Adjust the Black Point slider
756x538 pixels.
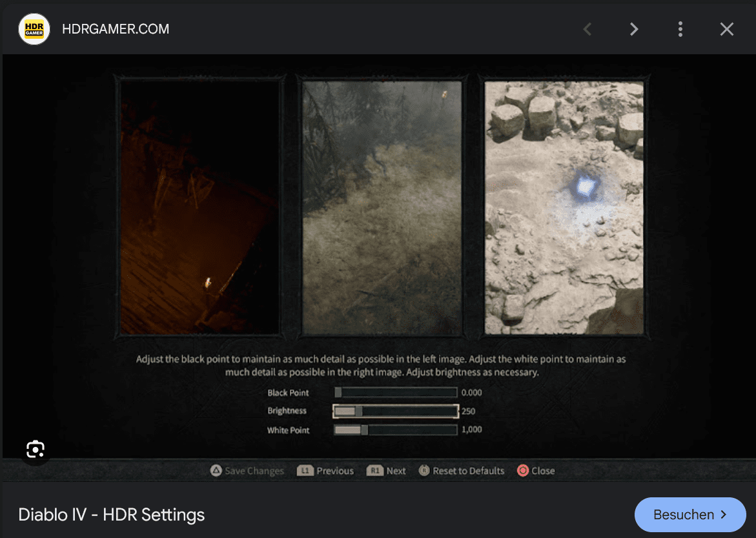pyautogui.click(x=395, y=392)
